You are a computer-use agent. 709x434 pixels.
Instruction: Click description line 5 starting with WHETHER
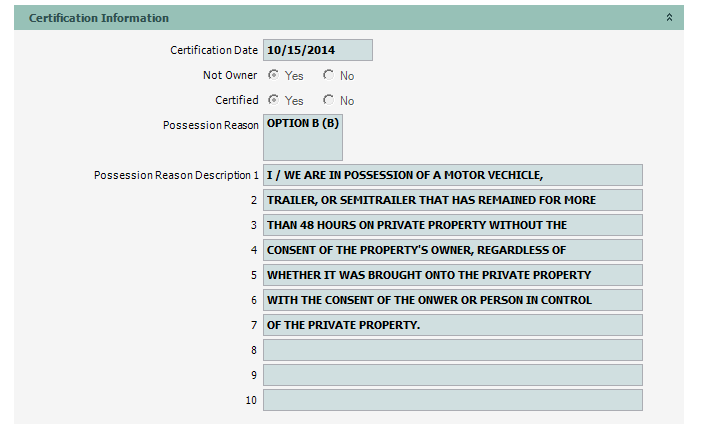[x=452, y=275]
